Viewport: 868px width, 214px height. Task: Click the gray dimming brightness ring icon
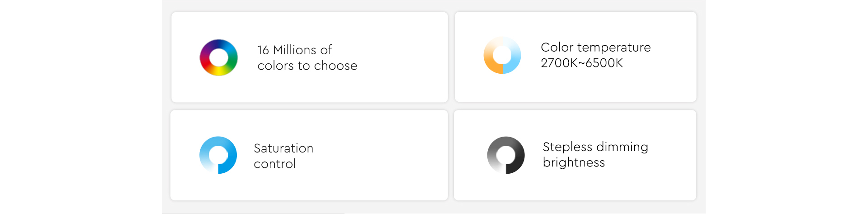click(506, 155)
